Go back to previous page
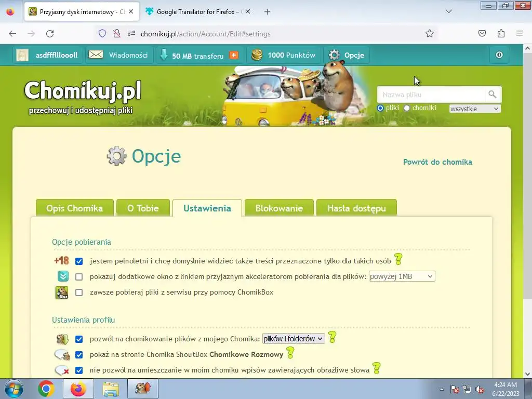The image size is (532, 399). (x=12, y=34)
